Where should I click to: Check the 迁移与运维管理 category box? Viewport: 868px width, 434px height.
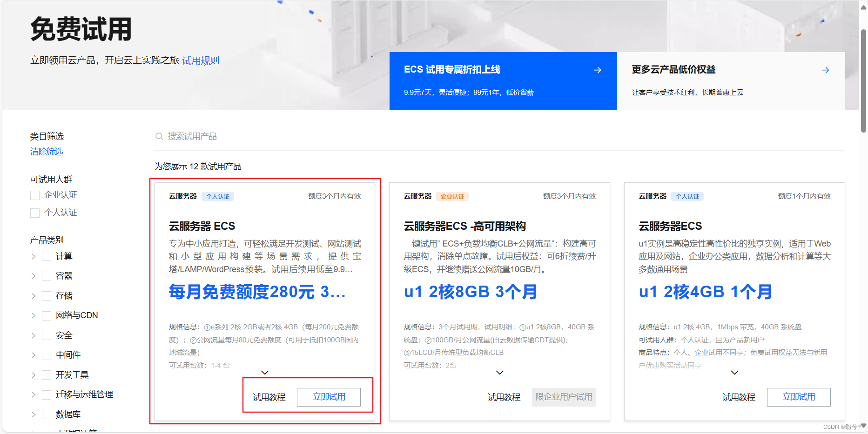[x=47, y=395]
